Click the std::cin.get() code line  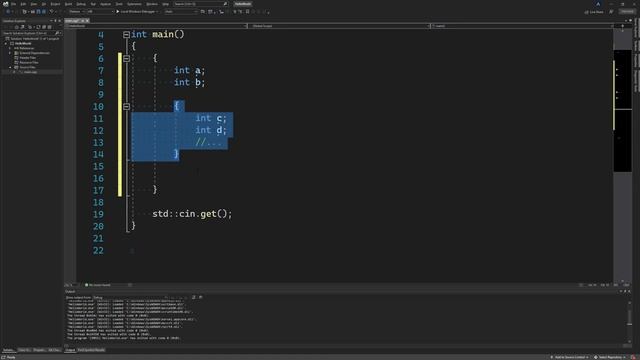(x=192, y=214)
